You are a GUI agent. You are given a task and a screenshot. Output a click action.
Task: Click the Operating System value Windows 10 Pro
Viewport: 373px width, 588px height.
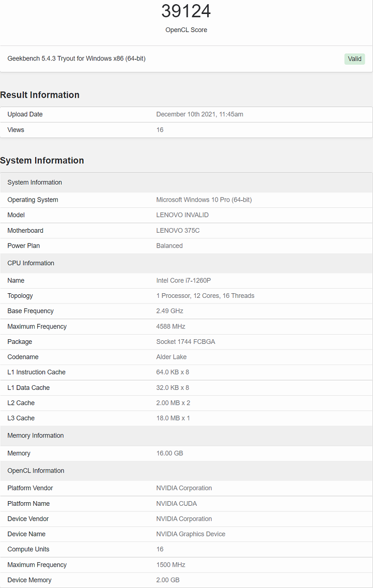click(204, 200)
